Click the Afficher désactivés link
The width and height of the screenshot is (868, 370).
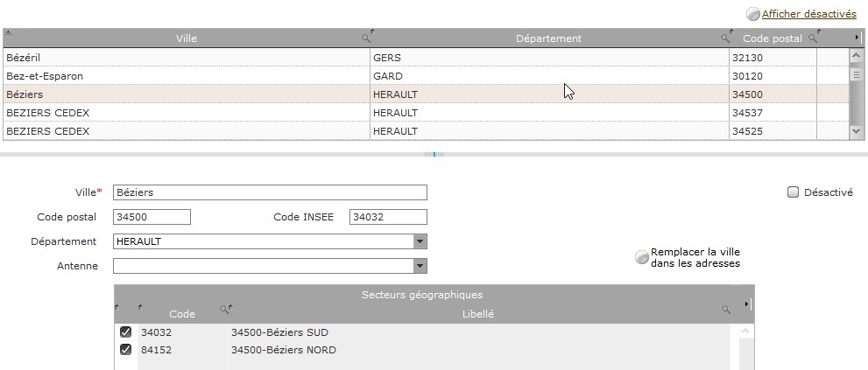tap(808, 14)
